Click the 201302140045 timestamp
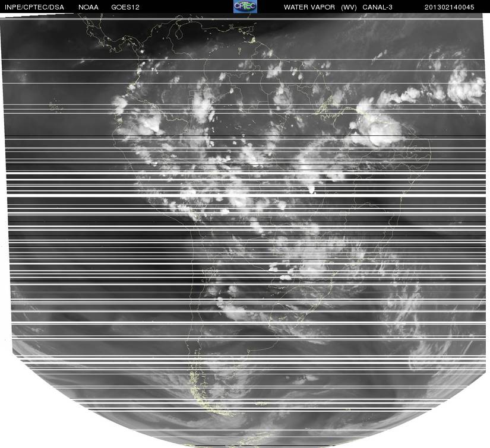This screenshot has height=448, width=490. click(x=450, y=7)
